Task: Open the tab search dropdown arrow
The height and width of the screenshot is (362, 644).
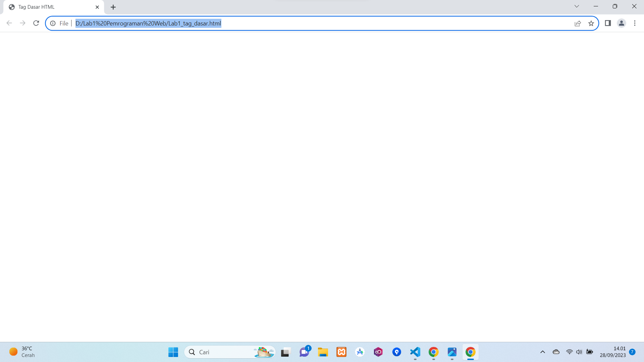Action: (x=577, y=6)
